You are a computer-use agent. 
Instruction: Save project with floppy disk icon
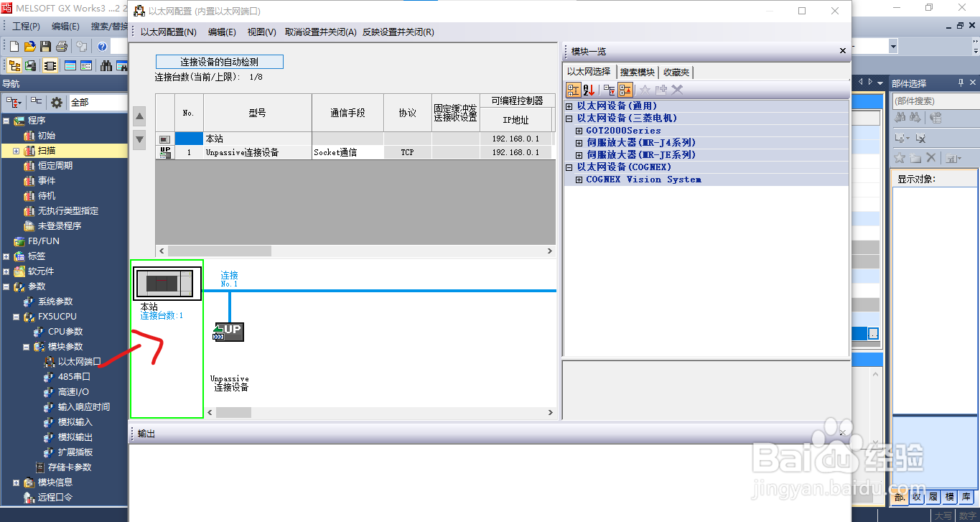[x=45, y=46]
